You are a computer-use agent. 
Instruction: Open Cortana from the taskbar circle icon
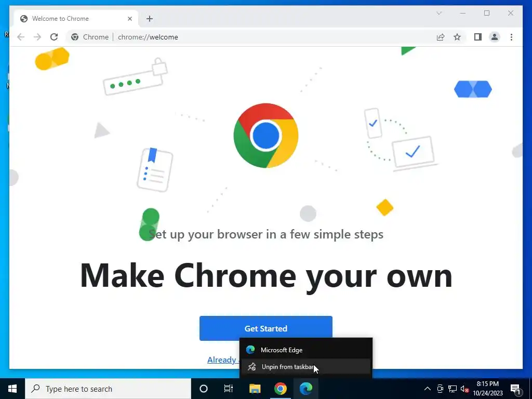tap(203, 389)
